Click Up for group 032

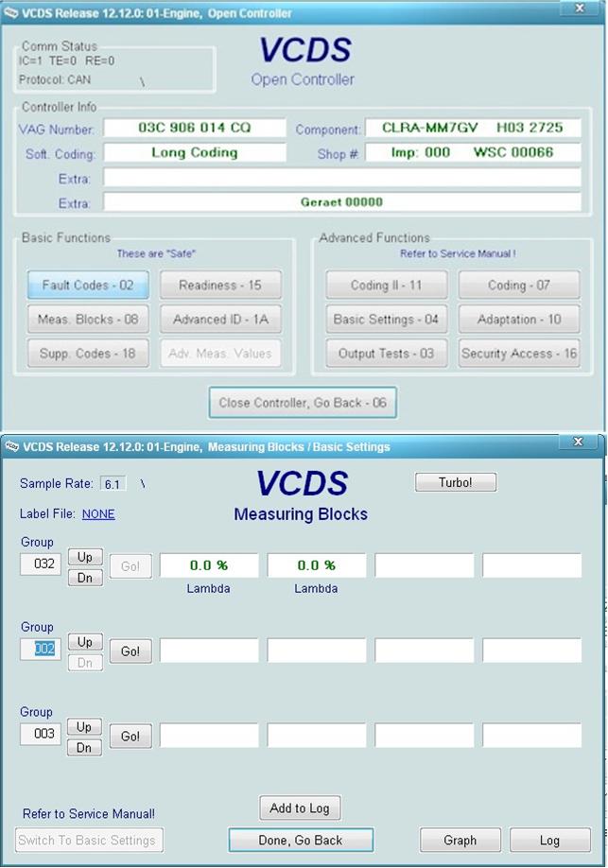point(85,557)
